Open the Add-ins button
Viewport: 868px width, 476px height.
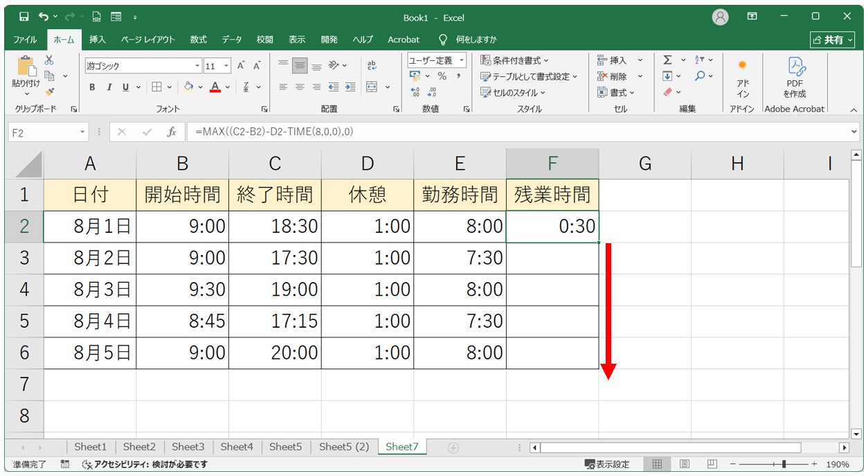743,78
